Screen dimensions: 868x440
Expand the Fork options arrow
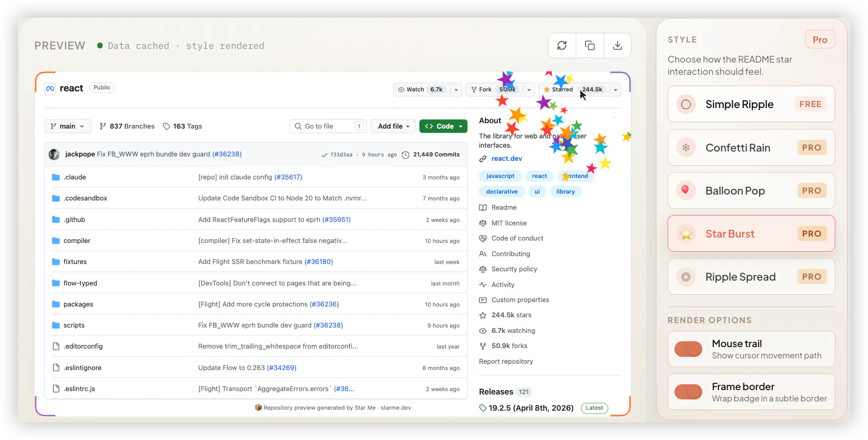(x=529, y=89)
